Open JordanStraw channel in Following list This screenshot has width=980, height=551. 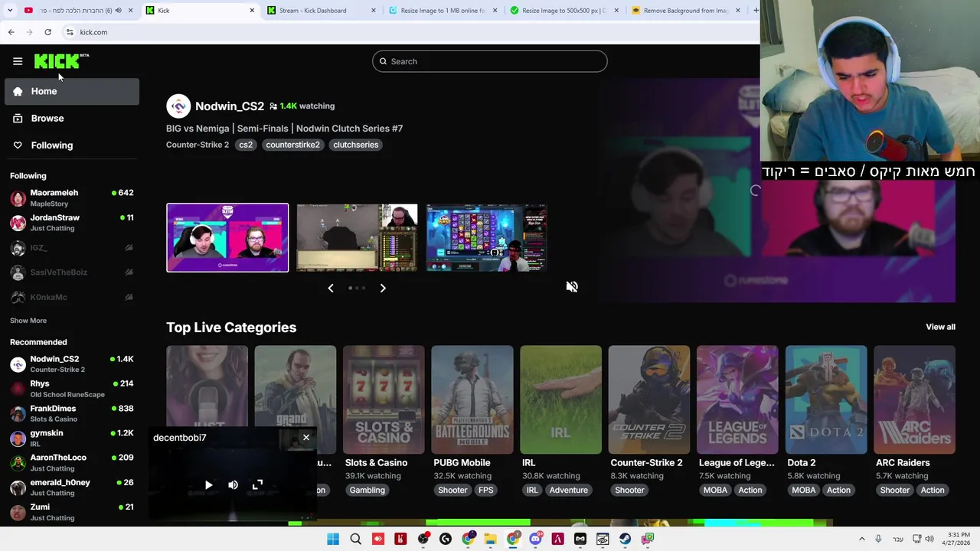pos(71,223)
